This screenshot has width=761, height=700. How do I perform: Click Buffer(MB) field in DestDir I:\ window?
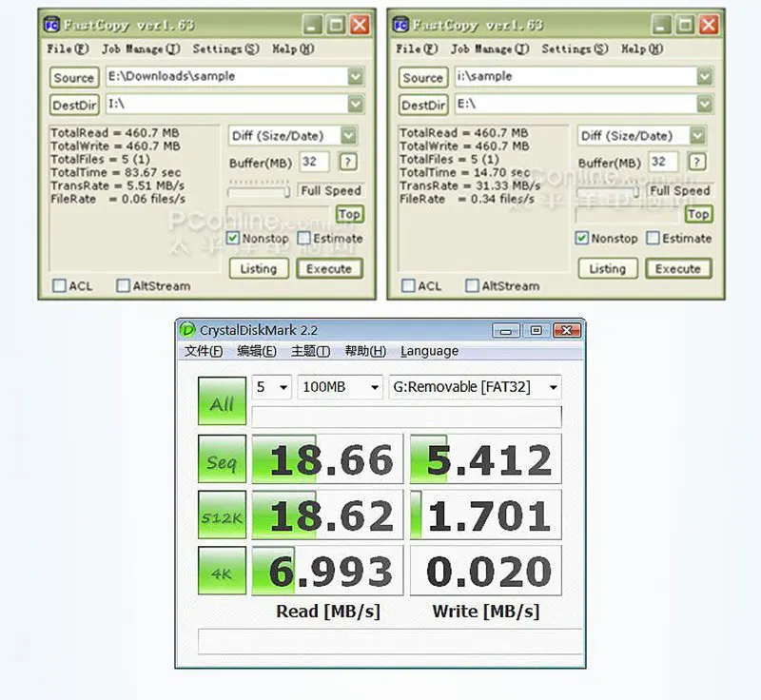click(x=314, y=162)
